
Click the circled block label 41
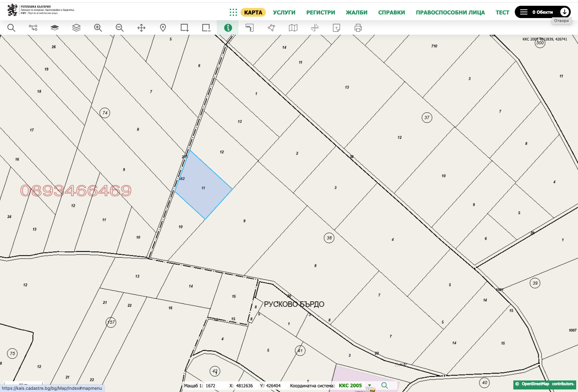click(x=300, y=350)
